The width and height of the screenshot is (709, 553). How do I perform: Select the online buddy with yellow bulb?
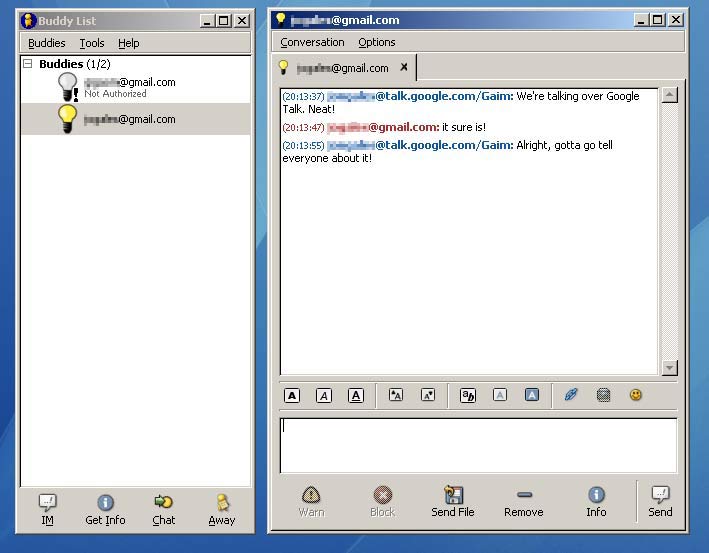[x=136, y=119]
